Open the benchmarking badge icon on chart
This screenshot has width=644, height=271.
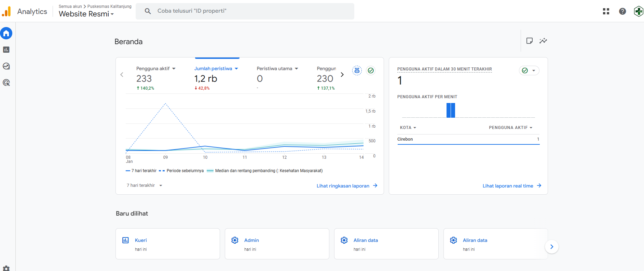pyautogui.click(x=357, y=70)
